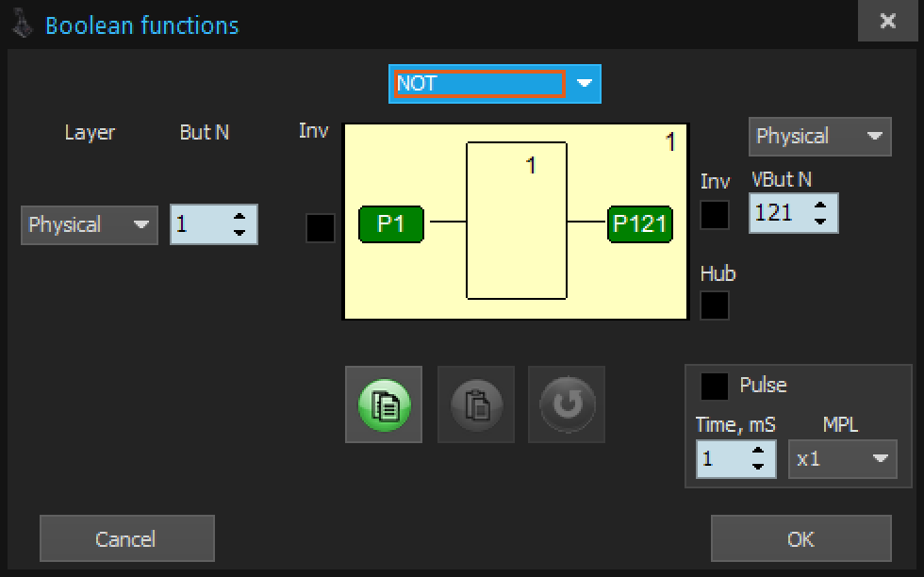
Task: Enable the Hub checkbox
Action: tap(714, 305)
